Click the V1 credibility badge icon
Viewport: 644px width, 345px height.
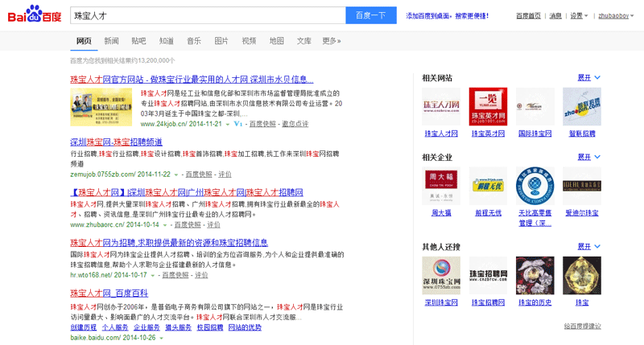pyautogui.click(x=237, y=124)
